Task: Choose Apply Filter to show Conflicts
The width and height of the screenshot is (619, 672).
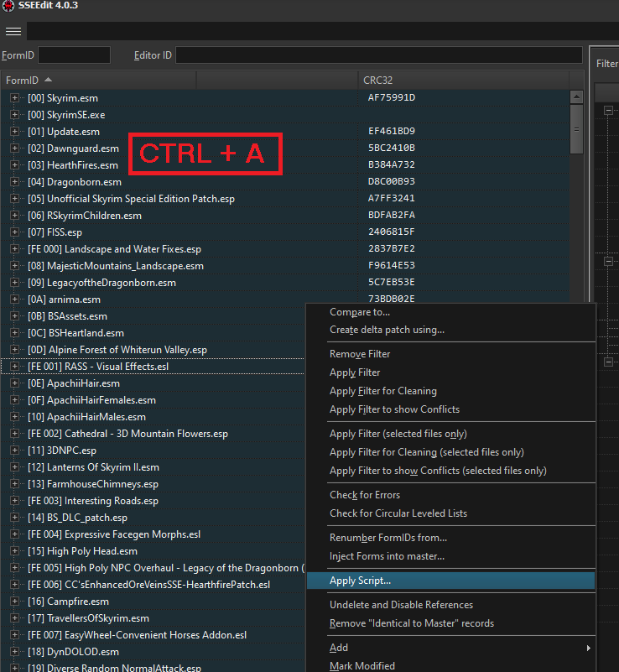Action: click(x=451, y=409)
